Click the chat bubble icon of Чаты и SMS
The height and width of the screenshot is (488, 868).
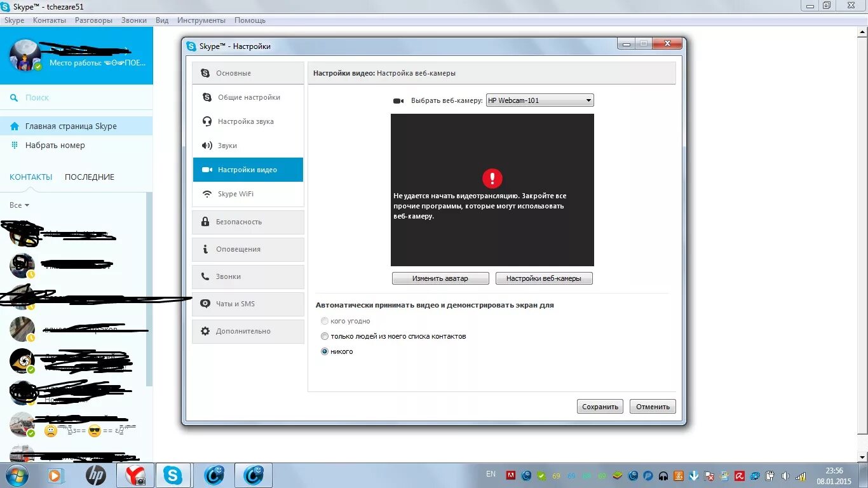[205, 304]
